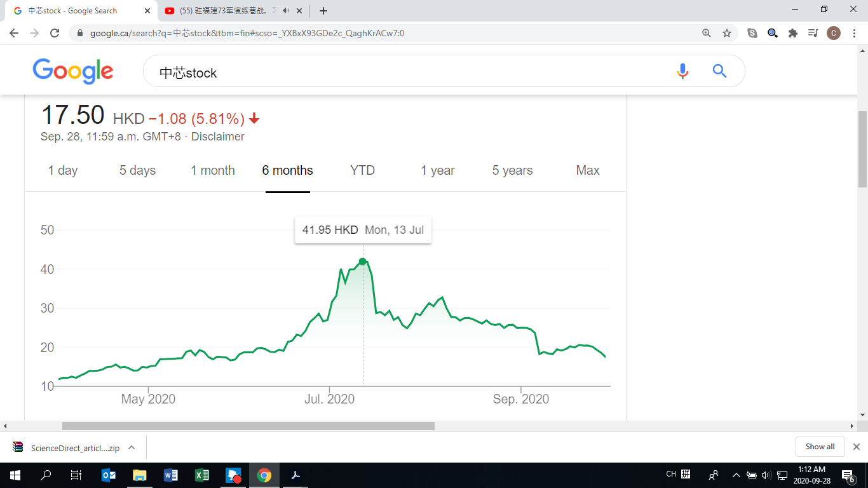Switch chart to 5 years range
The height and width of the screenshot is (488, 868).
point(512,170)
